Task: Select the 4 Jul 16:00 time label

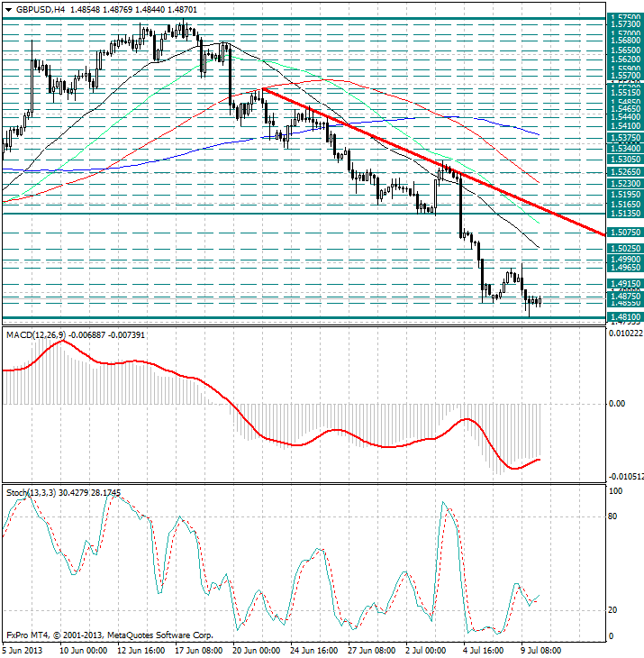Action: (x=483, y=651)
